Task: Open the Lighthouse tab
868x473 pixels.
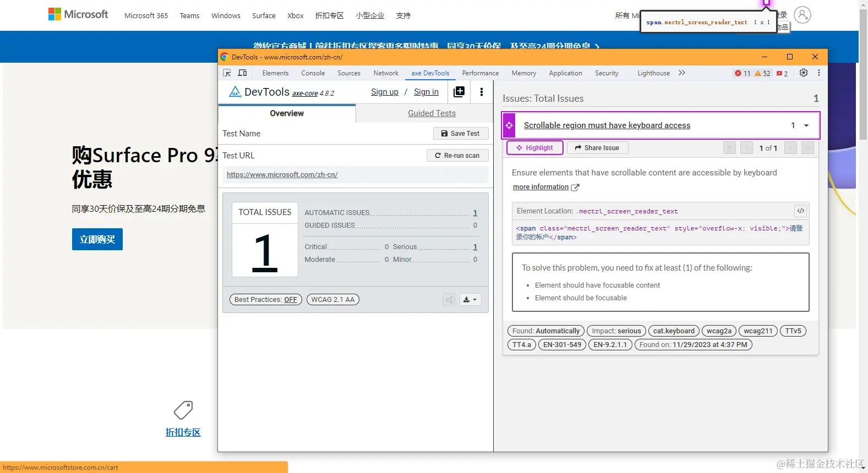Action: [654, 73]
